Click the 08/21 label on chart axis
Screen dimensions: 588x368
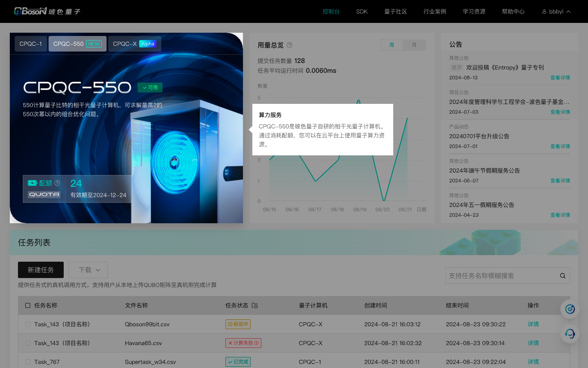[x=405, y=209]
